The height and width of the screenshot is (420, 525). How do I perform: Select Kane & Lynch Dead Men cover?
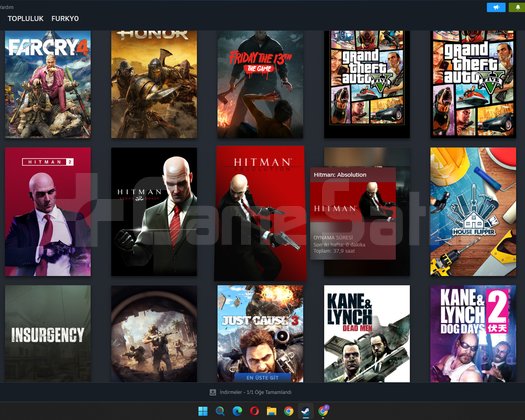pos(367,333)
